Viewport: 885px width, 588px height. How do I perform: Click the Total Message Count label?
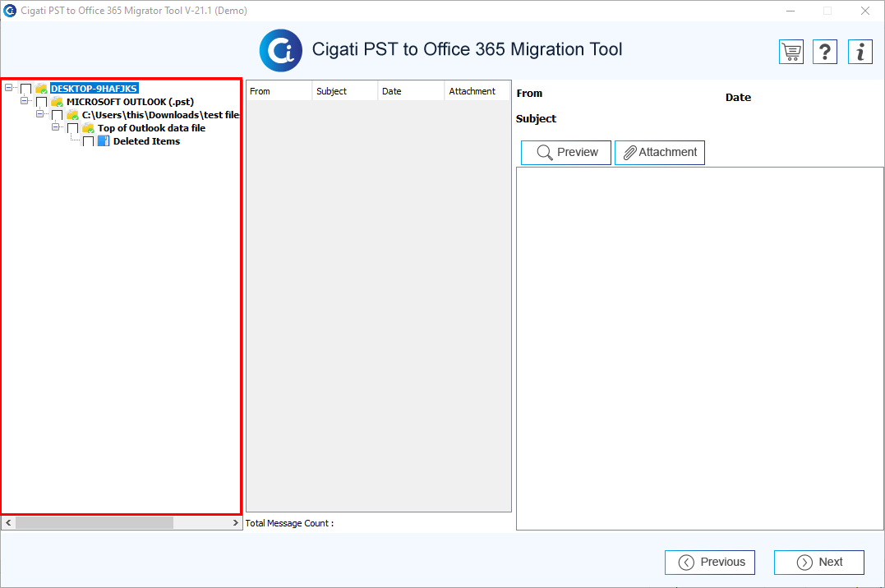click(289, 524)
